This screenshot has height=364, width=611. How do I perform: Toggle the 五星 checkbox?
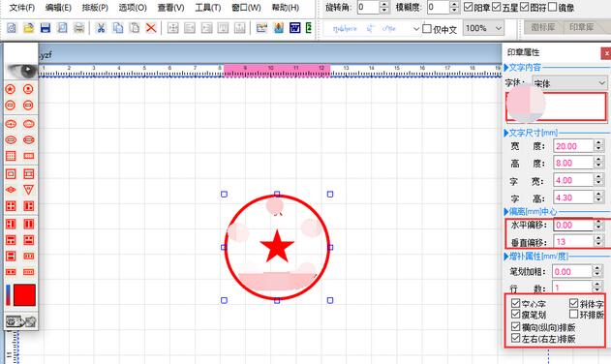[497, 7]
